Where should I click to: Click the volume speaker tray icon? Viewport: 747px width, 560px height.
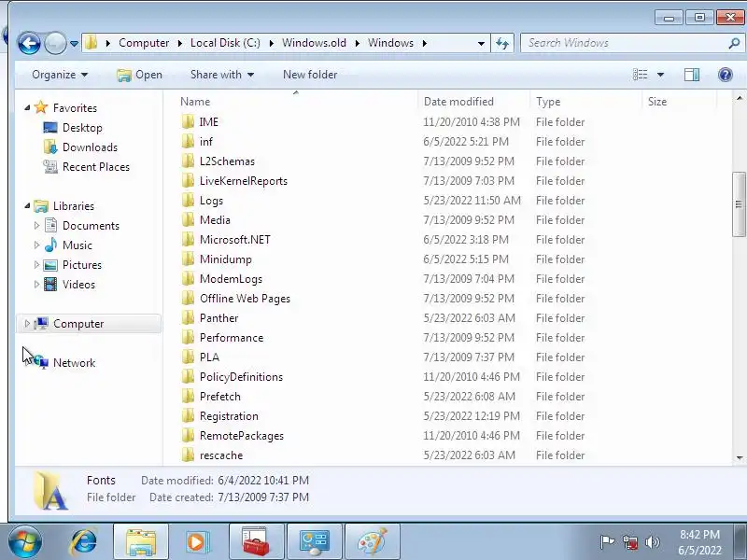(652, 542)
